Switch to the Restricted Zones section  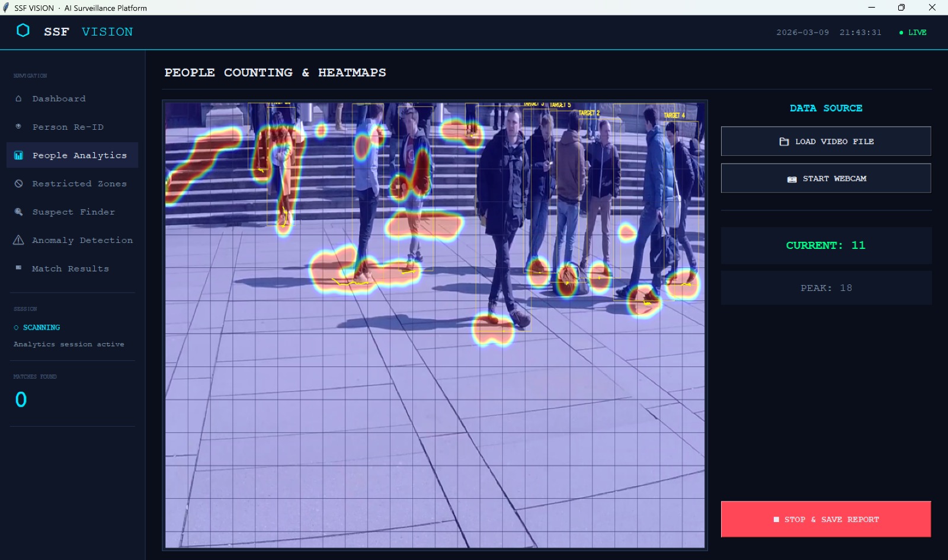(x=79, y=183)
